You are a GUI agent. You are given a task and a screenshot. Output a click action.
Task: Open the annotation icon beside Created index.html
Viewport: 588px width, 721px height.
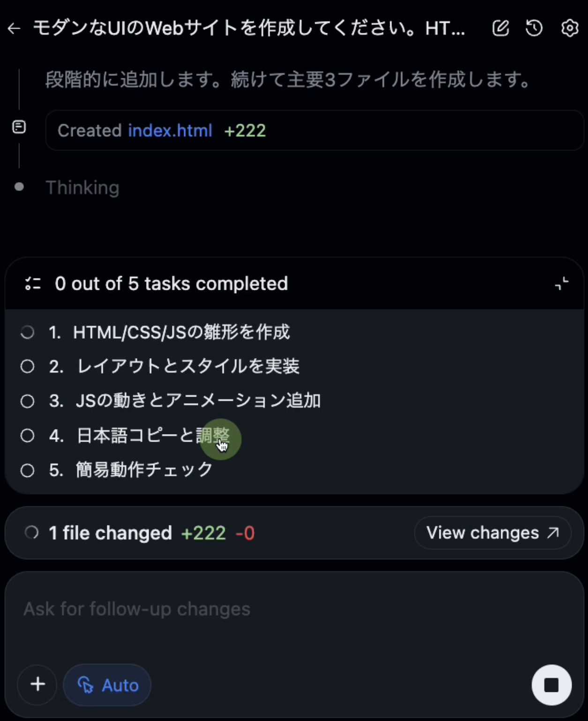click(x=19, y=127)
